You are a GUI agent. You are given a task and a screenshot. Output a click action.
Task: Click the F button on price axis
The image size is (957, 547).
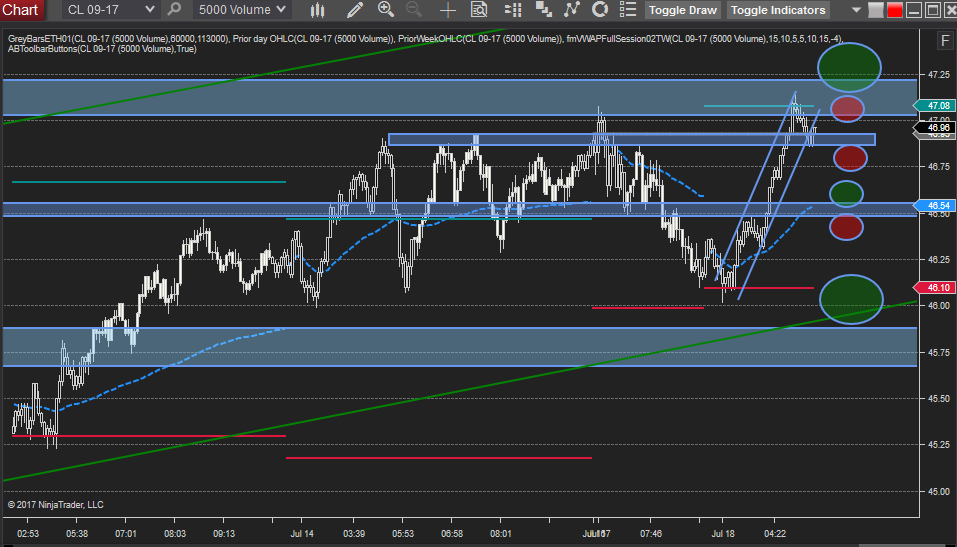coord(945,41)
